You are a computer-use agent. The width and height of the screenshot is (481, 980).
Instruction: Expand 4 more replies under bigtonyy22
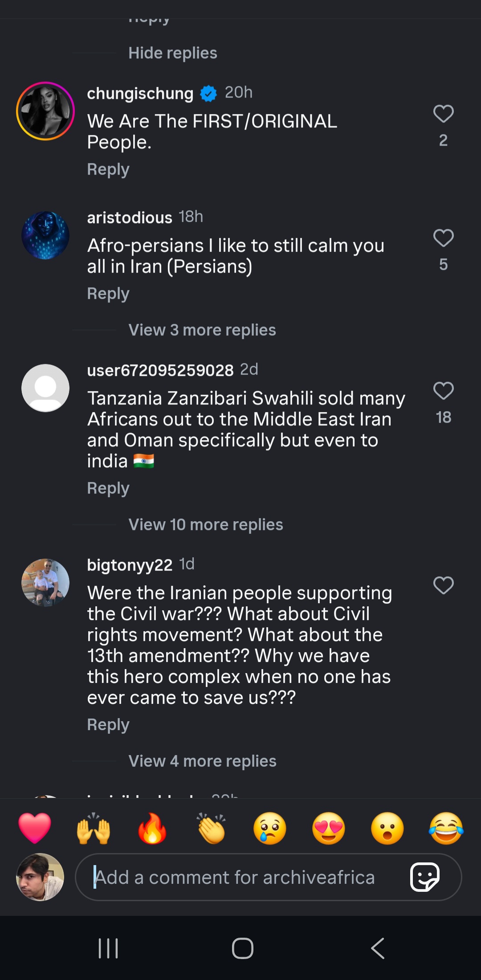[x=202, y=761]
